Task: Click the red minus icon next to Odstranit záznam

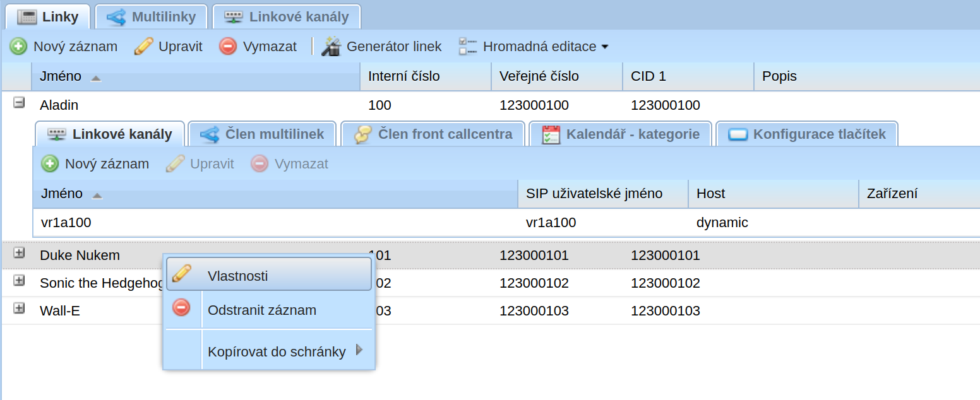Action: coord(181,308)
